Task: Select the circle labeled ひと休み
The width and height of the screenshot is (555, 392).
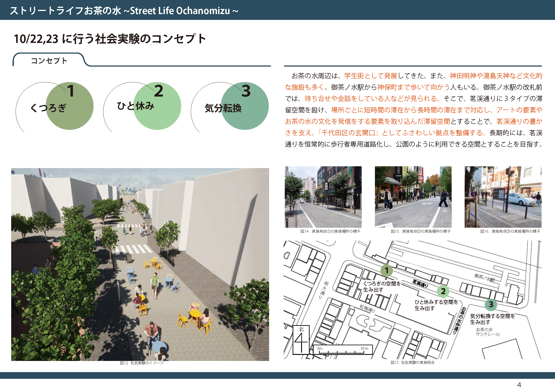Action: point(158,106)
